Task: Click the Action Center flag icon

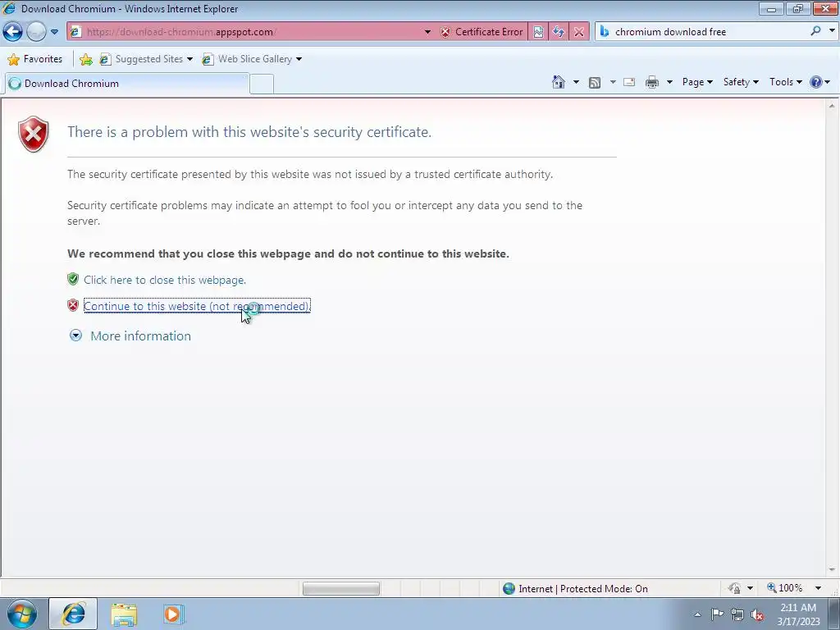Action: click(x=717, y=614)
